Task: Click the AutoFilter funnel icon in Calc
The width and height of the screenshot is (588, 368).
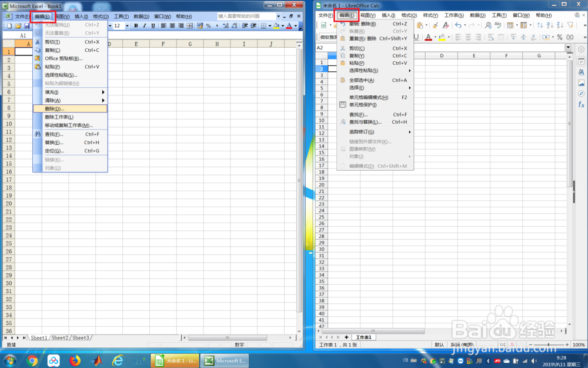Action: pos(570,25)
